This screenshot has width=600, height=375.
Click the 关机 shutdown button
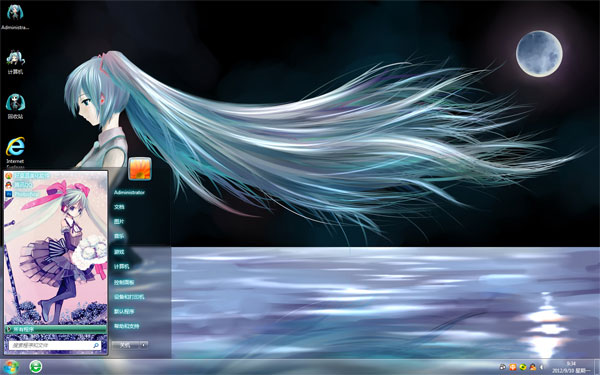coord(126,345)
